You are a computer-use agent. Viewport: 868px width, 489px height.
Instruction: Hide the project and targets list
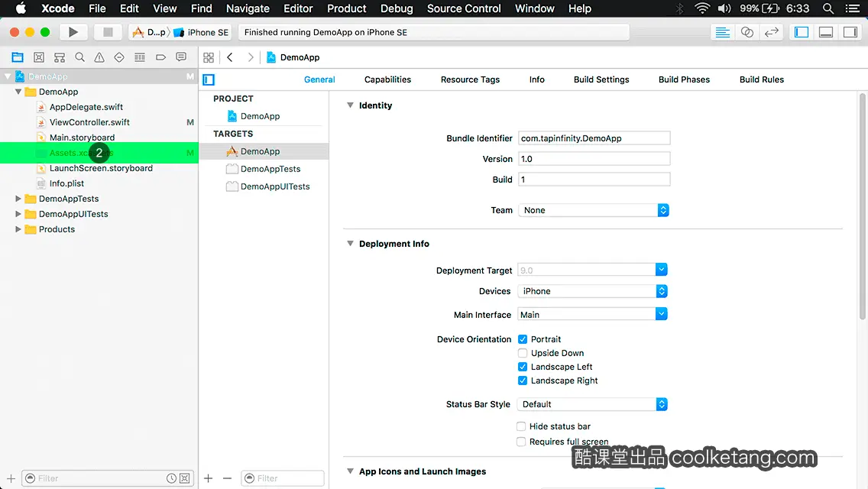[209, 79]
